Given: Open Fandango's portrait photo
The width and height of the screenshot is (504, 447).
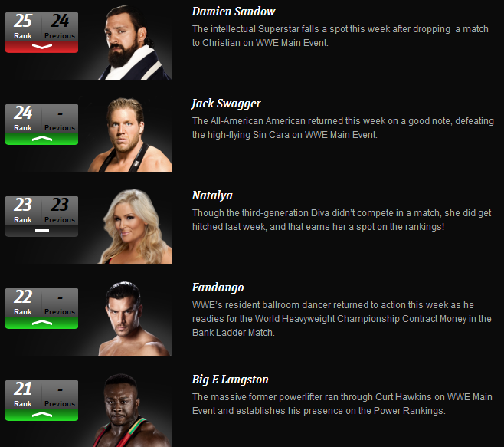Looking at the screenshot, I should tap(134, 318).
